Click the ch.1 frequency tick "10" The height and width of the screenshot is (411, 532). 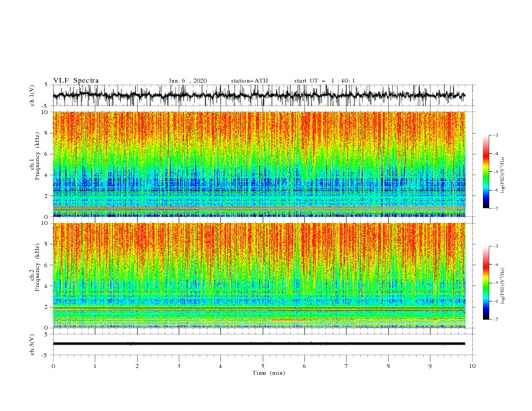click(45, 112)
